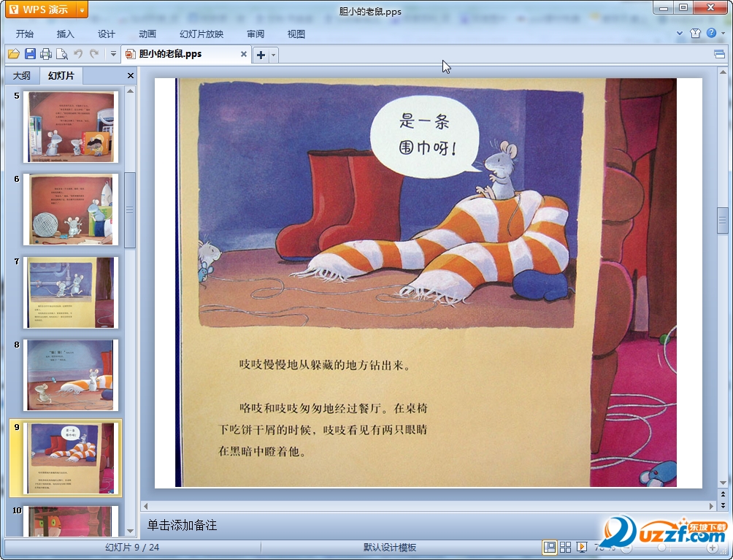Go to previous slide with double-up arrow
Image resolution: width=733 pixels, height=560 pixels.
(x=724, y=494)
